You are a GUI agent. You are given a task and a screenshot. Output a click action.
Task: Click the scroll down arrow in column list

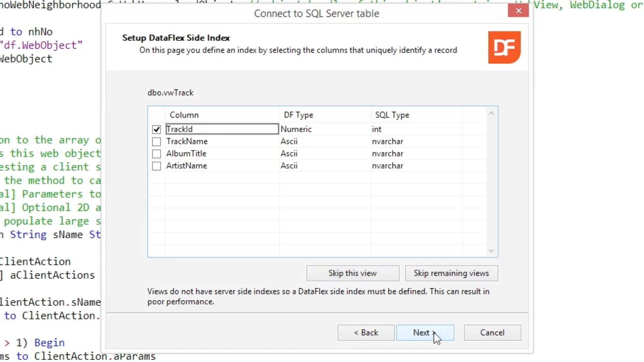point(491,251)
